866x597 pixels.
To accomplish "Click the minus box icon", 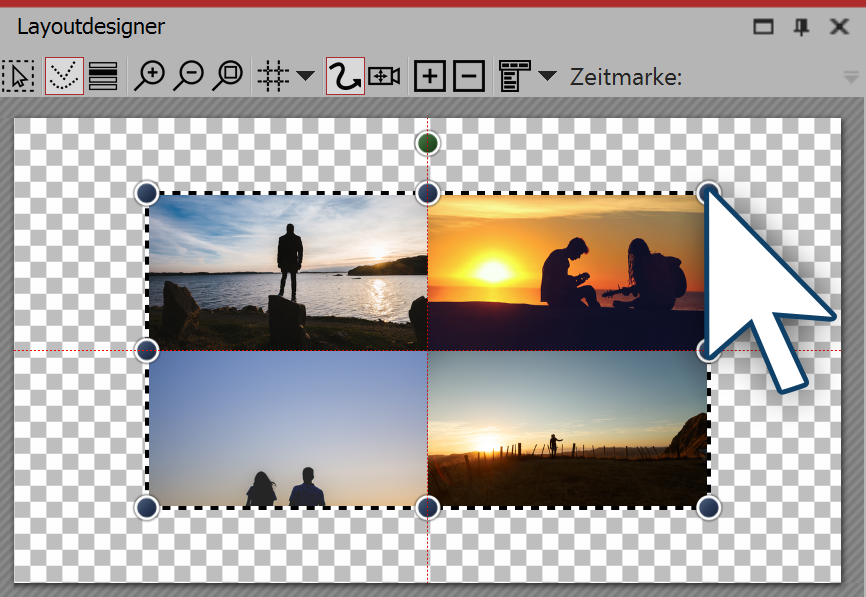I will coord(469,76).
